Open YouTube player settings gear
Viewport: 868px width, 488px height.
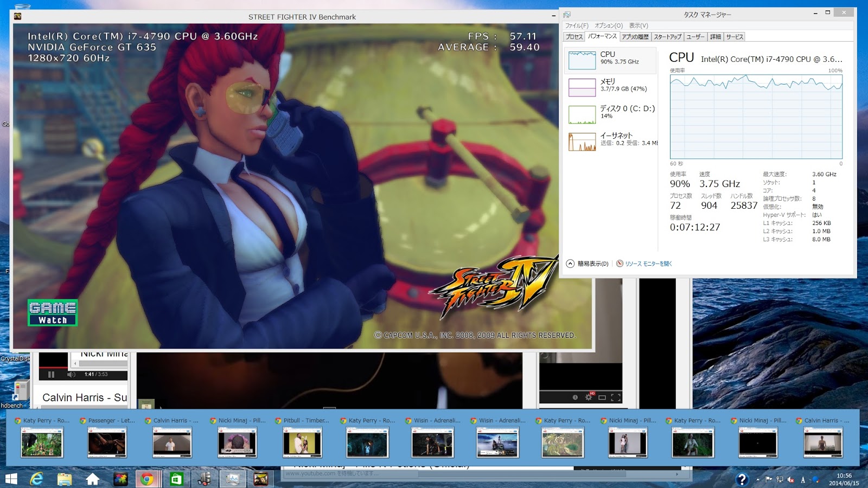coord(589,397)
